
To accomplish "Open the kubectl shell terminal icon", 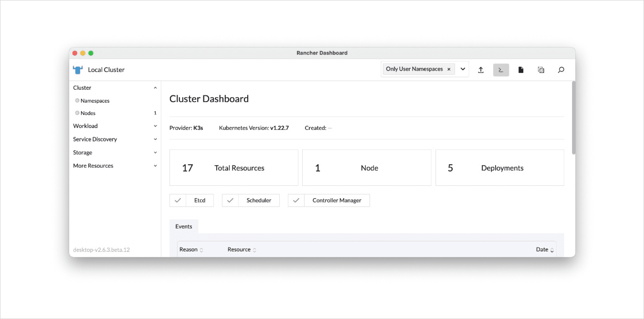I will [501, 70].
